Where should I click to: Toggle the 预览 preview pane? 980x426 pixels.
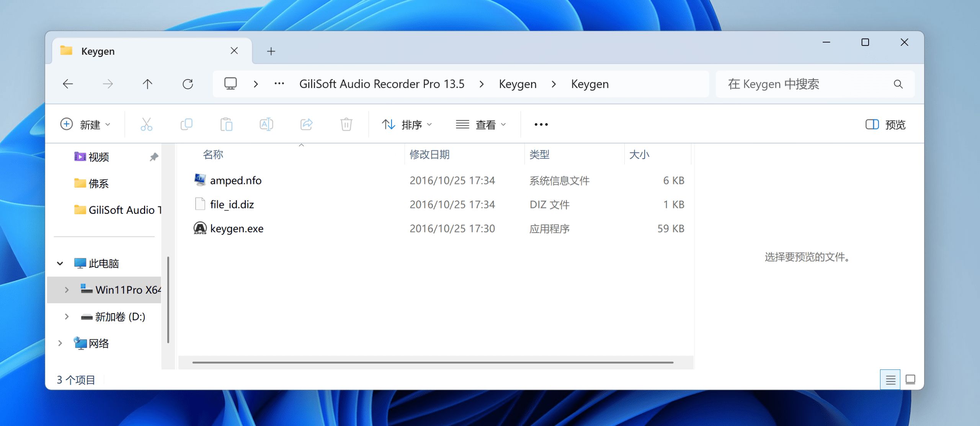coord(885,124)
